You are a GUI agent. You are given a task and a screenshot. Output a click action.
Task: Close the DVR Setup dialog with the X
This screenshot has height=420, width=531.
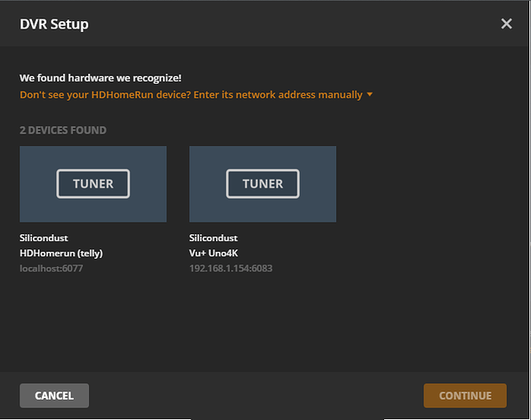[x=507, y=24]
